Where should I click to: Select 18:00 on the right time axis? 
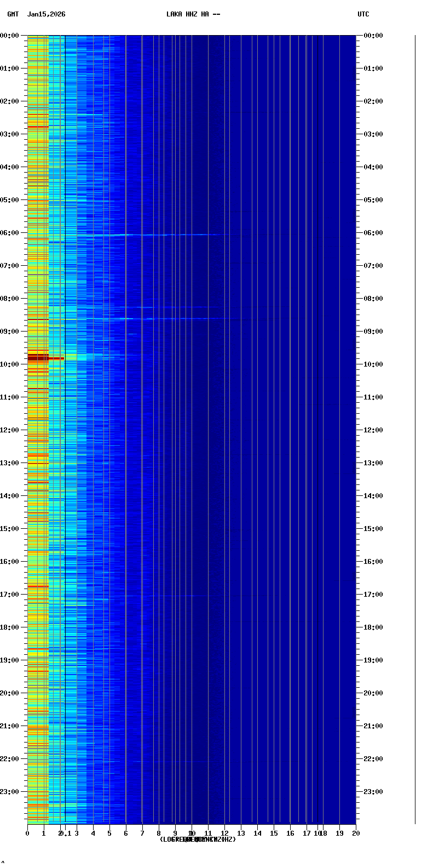373,627
